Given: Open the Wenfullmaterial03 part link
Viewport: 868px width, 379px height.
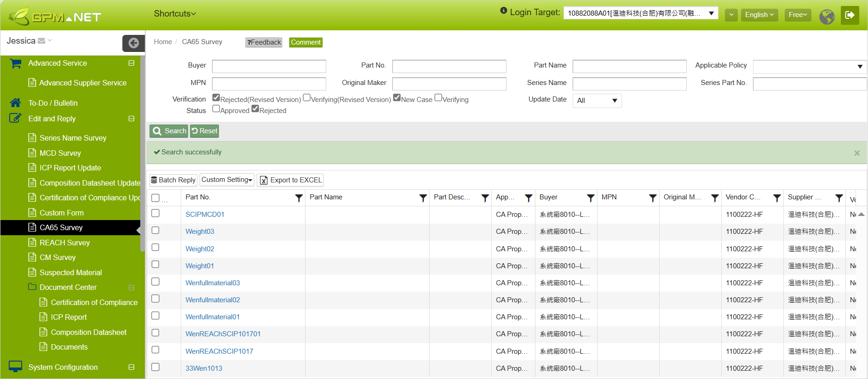Looking at the screenshot, I should click(x=213, y=283).
